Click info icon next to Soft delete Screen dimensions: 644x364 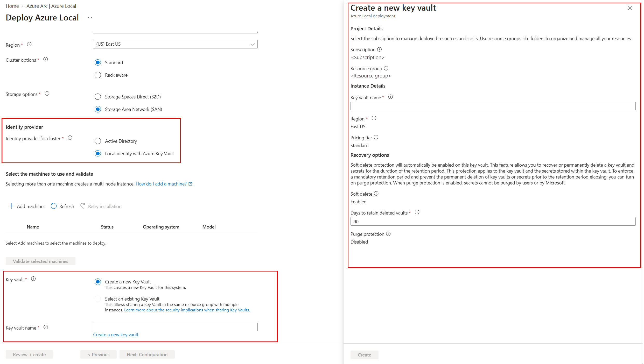coord(376,194)
